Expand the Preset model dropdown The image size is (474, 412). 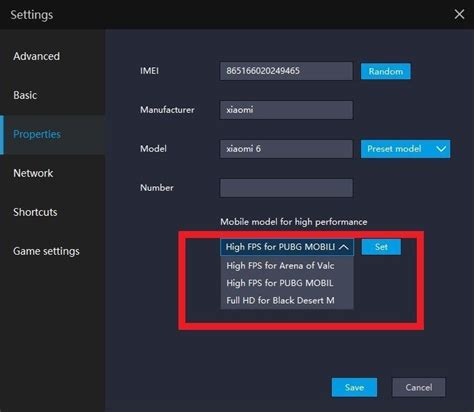(x=405, y=149)
